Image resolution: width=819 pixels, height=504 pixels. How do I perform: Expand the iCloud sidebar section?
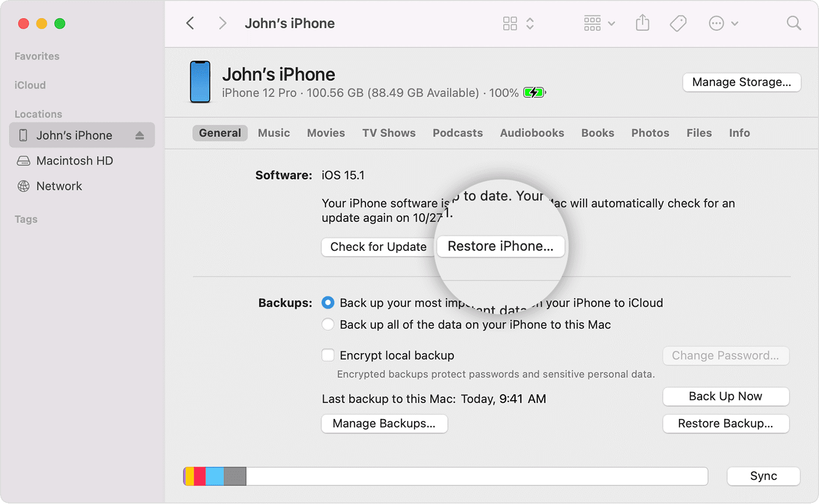click(x=30, y=85)
